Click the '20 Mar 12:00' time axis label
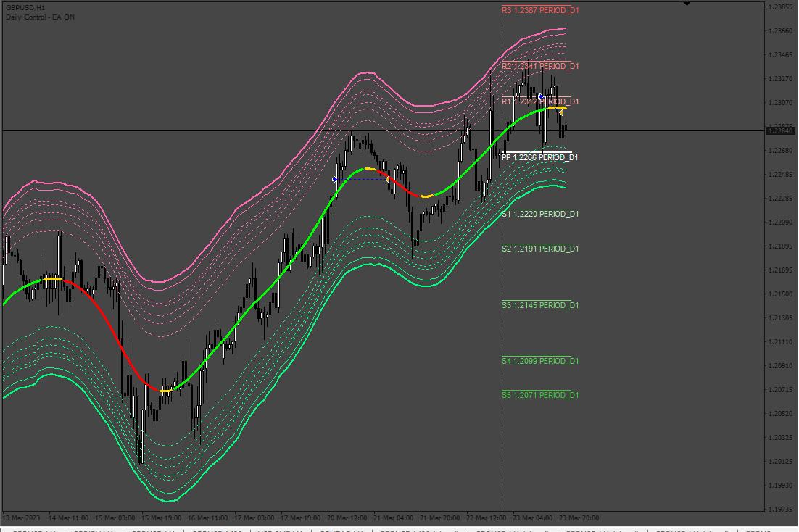Viewport: 799px width, 532px height. tap(347, 518)
